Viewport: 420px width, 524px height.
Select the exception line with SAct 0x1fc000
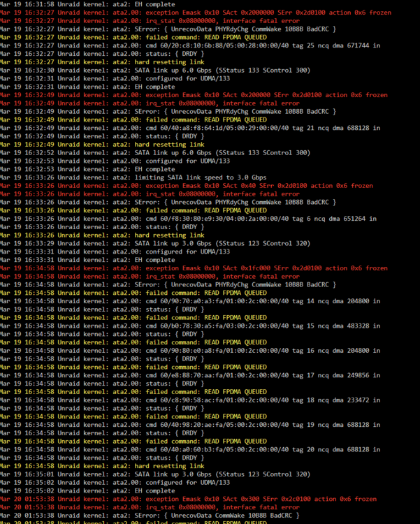pyautogui.click(x=194, y=268)
